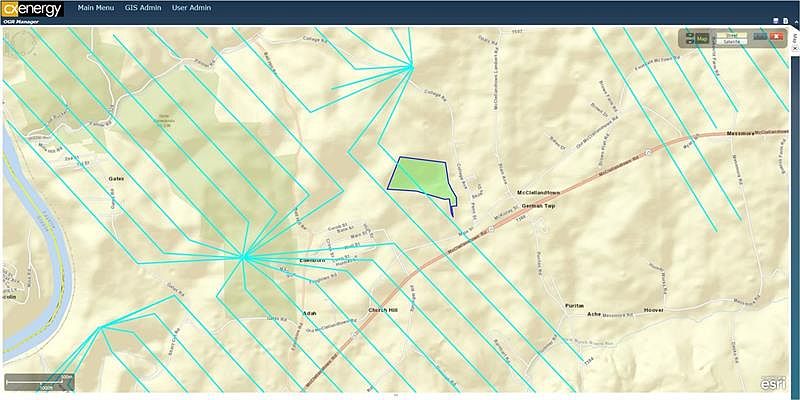Click the esri logo

[x=773, y=383]
